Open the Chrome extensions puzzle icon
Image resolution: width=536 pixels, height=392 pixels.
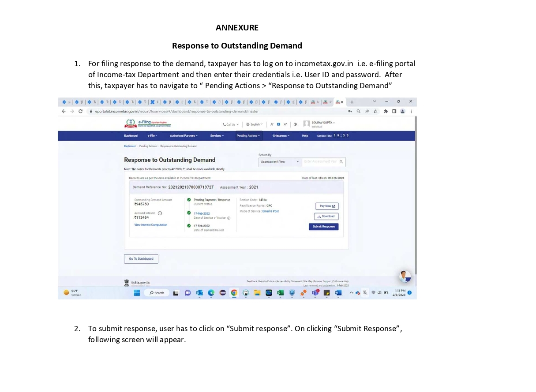pos(386,112)
